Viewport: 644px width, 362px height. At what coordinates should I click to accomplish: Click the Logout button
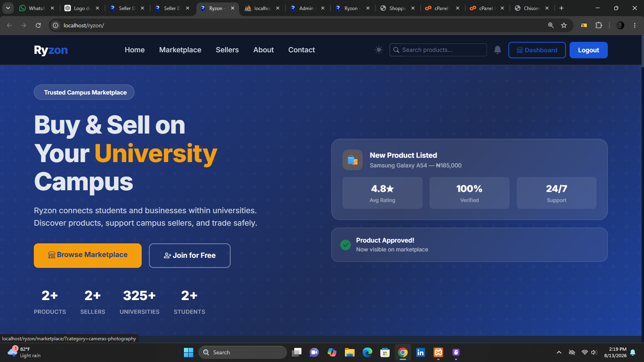[x=588, y=50]
